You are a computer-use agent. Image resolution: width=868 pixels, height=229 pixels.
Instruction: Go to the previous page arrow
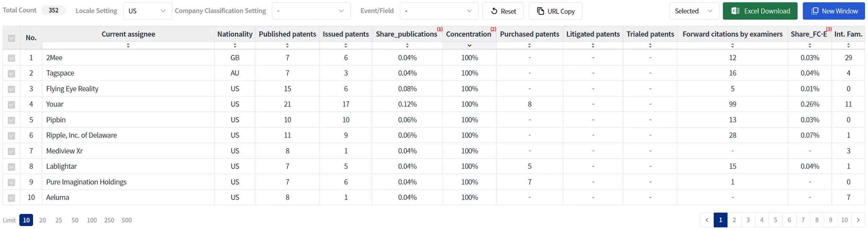[707, 220]
